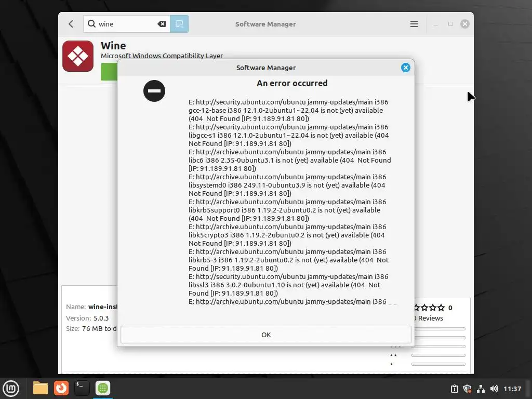Launch Firefox from the taskbar
Image resolution: width=532 pixels, height=399 pixels.
61,388
